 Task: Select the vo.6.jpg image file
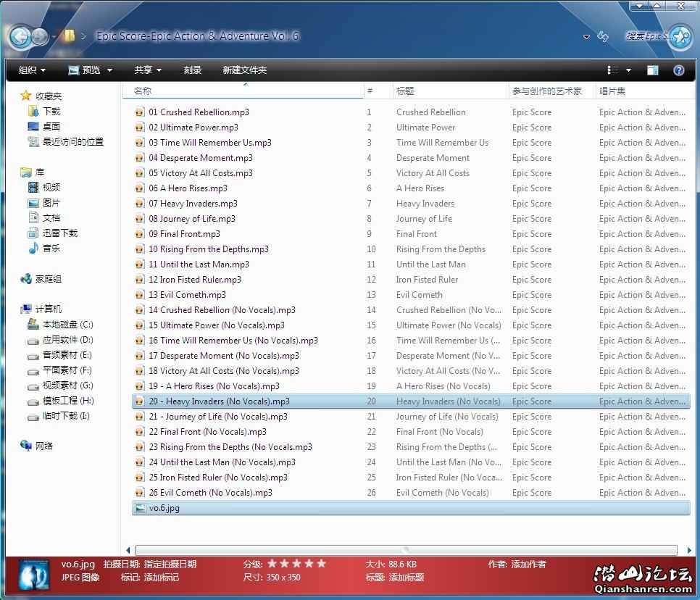[x=411, y=508]
